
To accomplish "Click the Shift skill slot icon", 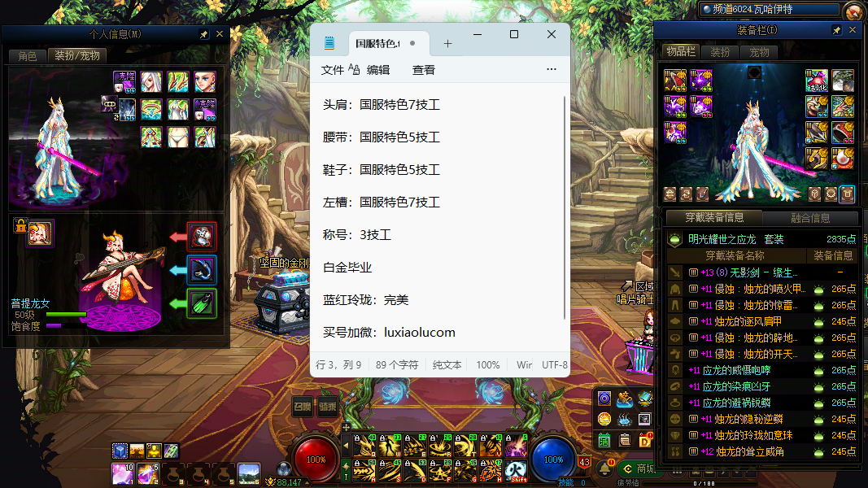I will 517,470.
